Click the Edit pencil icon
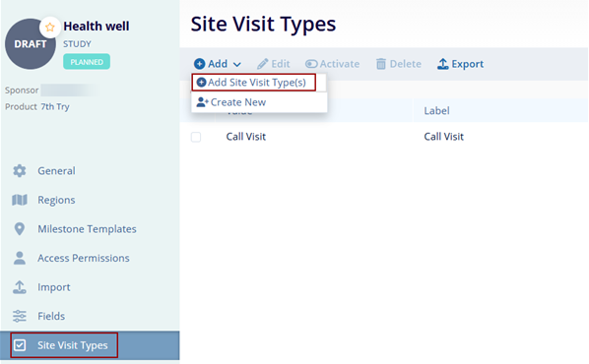Screen dimensions: 589x364 tap(263, 64)
